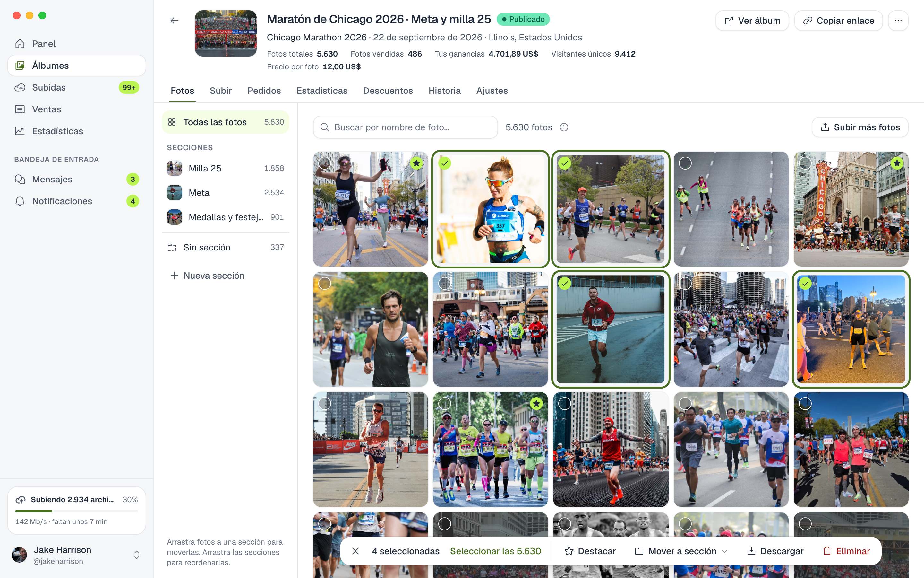The height and width of the screenshot is (578, 924).
Task: Deselect the red jacket runner photo
Action: [x=564, y=283]
